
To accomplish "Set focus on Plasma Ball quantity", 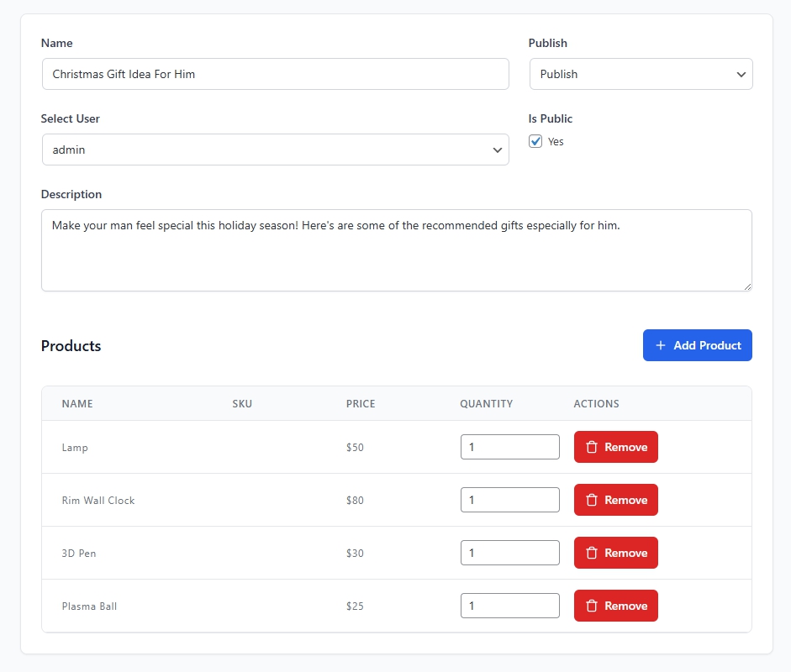I will click(509, 606).
